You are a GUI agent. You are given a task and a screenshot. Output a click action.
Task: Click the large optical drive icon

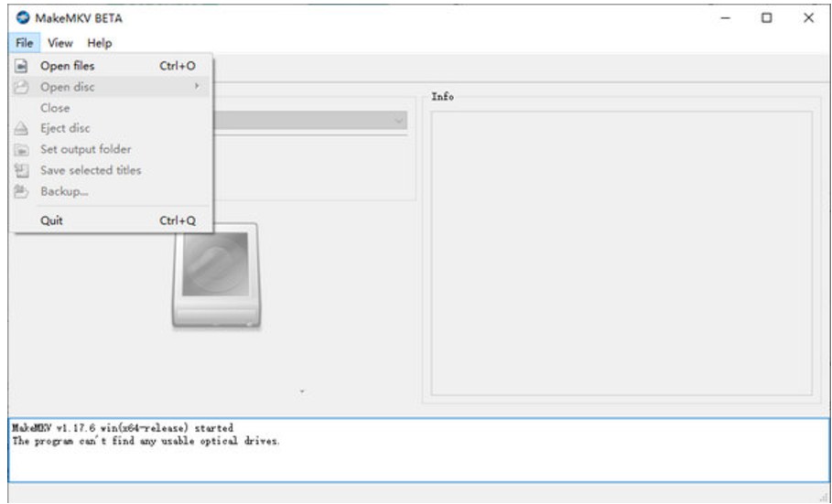tap(216, 274)
